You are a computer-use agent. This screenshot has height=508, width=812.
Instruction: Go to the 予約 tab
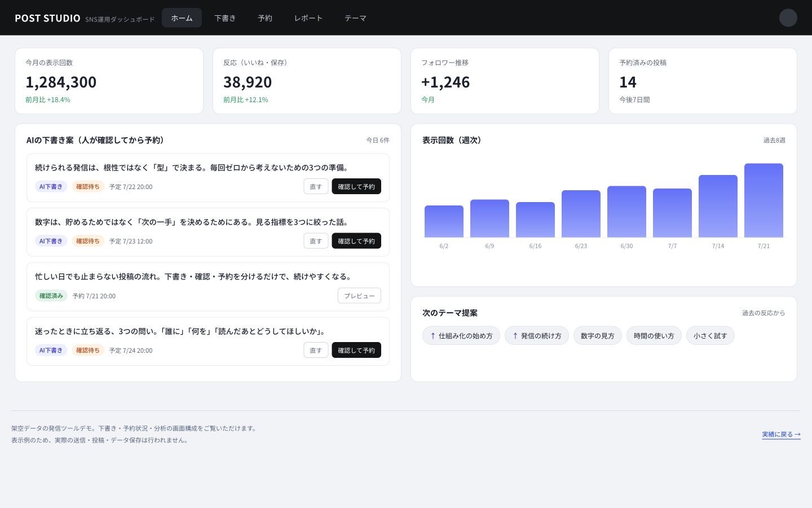click(x=265, y=17)
